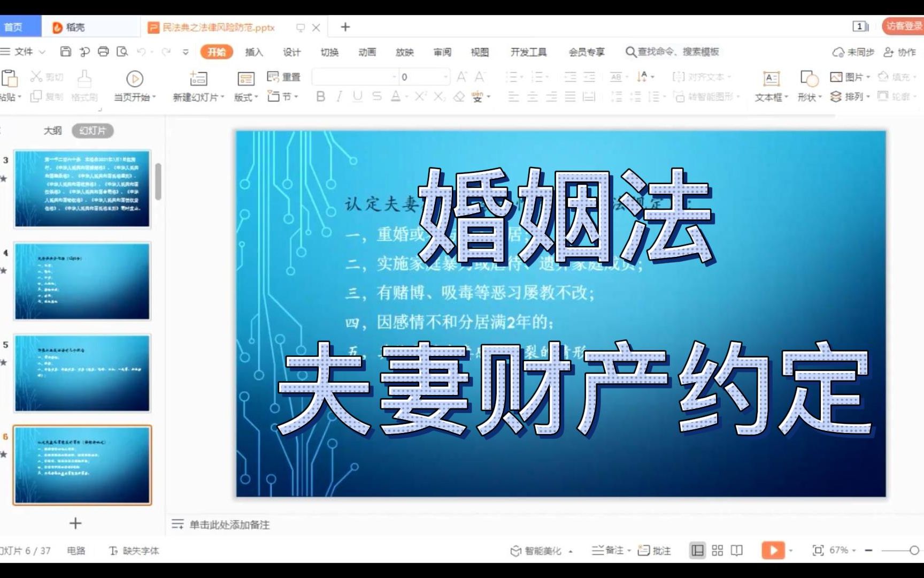Open the Review (审阅) tab
The width and height of the screenshot is (924, 578).
442,52
